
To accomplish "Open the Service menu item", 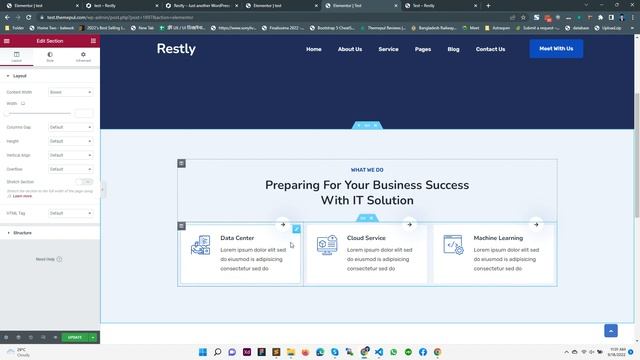I will pyautogui.click(x=388, y=49).
